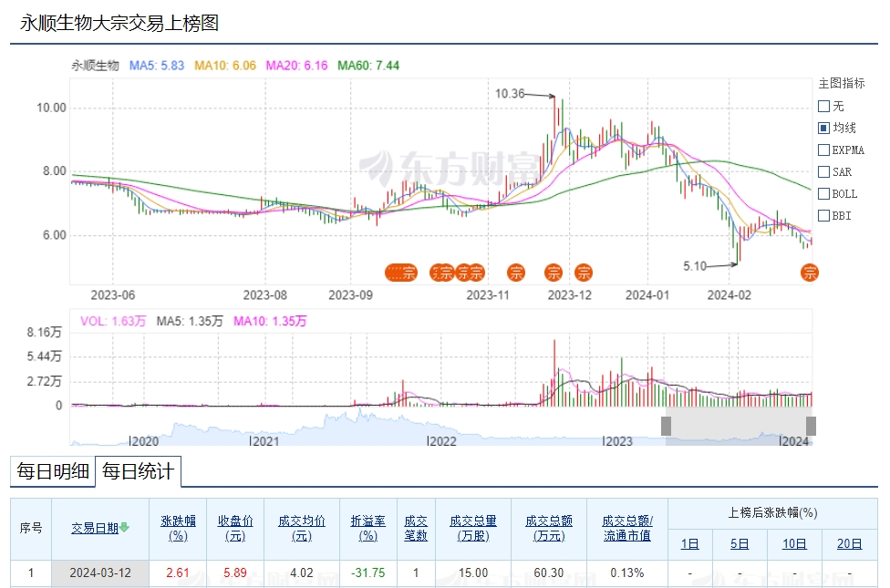Image resolution: width=890 pixels, height=588 pixels.
Task: Select the BBI indicator checkbox
Action: click(x=824, y=215)
